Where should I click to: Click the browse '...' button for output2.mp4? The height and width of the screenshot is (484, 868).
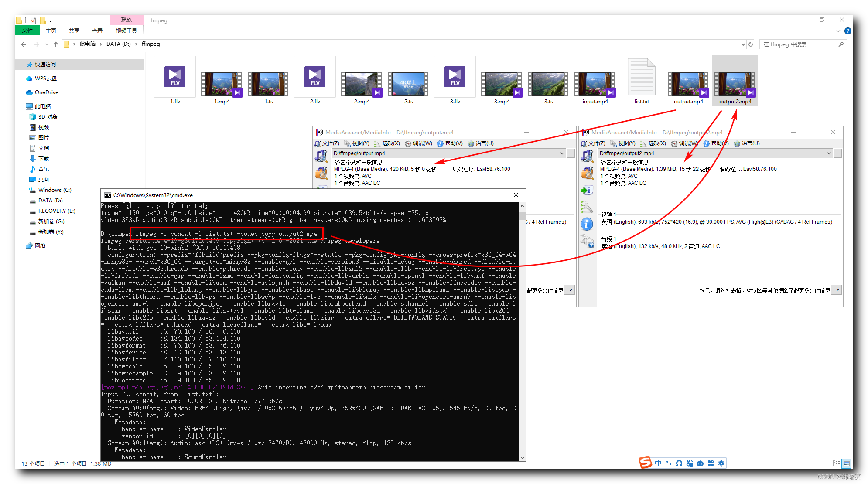click(837, 153)
